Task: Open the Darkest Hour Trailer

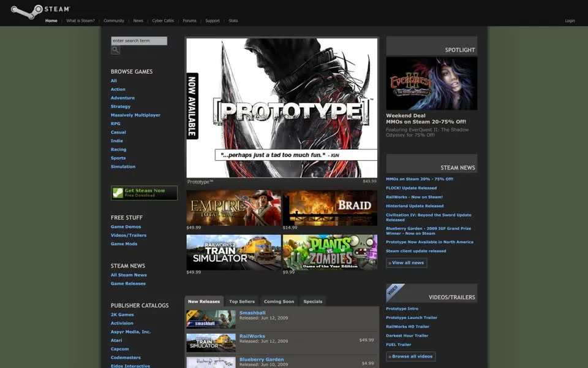Action: (x=407, y=335)
